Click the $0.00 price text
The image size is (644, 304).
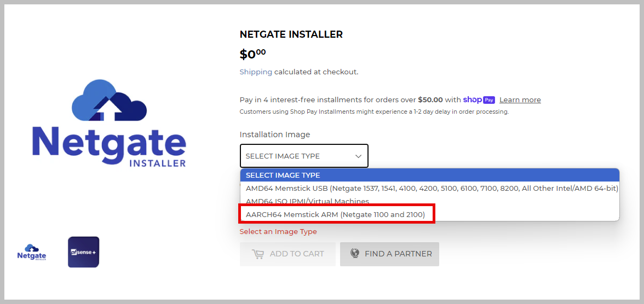[252, 54]
